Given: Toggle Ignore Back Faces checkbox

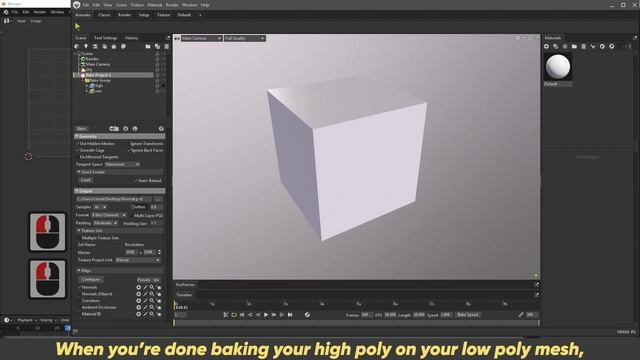Looking at the screenshot, I should tap(129, 150).
